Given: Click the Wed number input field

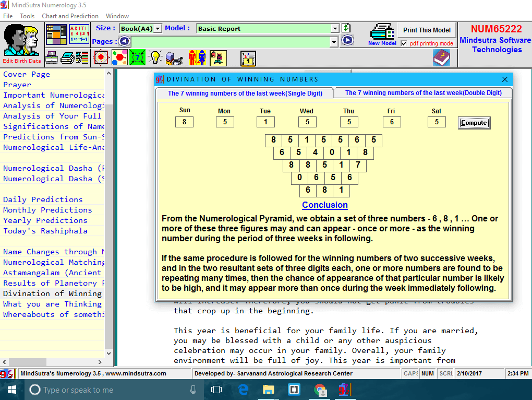Looking at the screenshot, I should pyautogui.click(x=307, y=122).
